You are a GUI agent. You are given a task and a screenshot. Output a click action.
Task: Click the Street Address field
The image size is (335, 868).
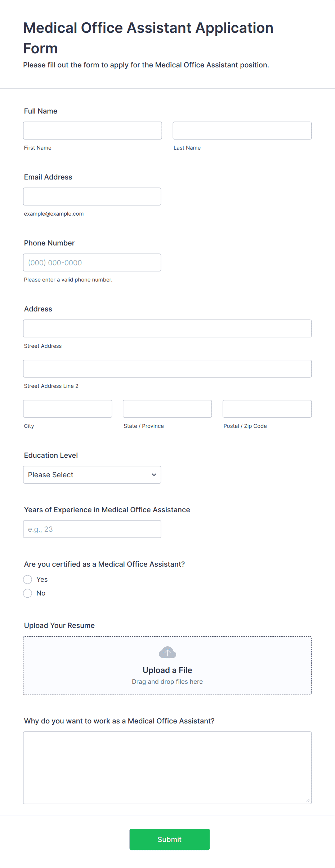coord(167,328)
